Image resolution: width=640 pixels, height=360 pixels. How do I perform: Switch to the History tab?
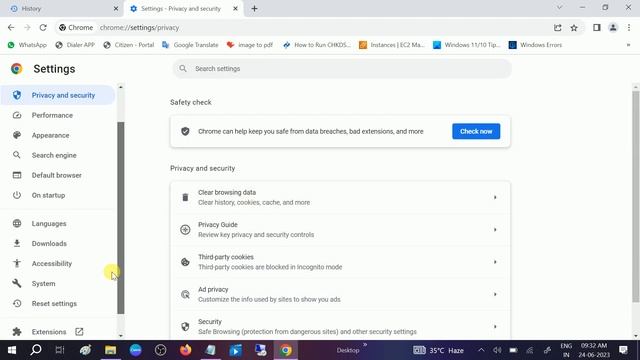coord(62,8)
